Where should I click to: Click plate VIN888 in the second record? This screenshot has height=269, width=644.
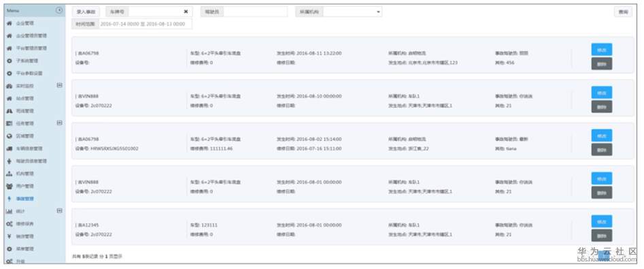point(88,96)
